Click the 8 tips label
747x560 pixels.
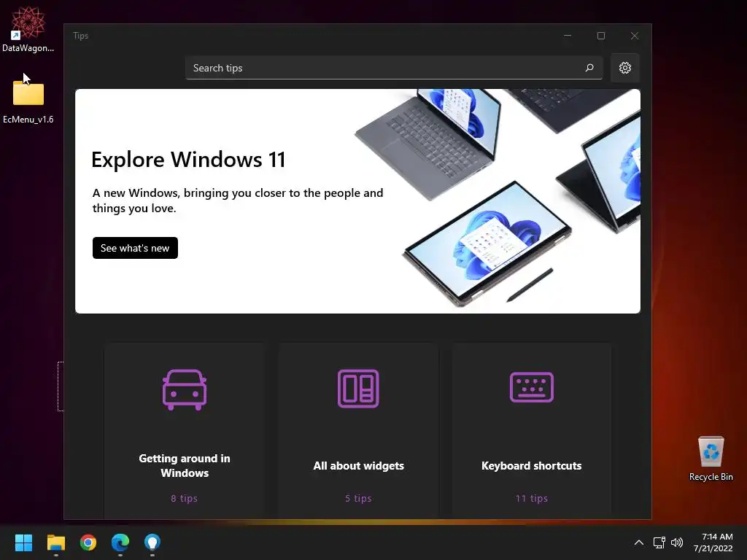(184, 498)
